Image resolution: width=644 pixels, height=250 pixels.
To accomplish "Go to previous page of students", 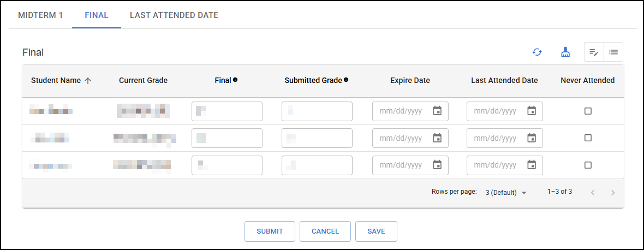I will 593,192.
